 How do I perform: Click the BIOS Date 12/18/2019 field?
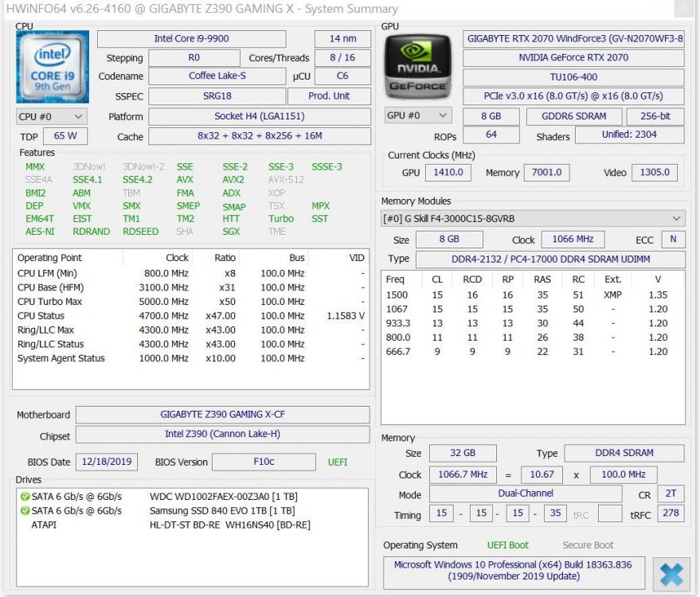pos(107,462)
